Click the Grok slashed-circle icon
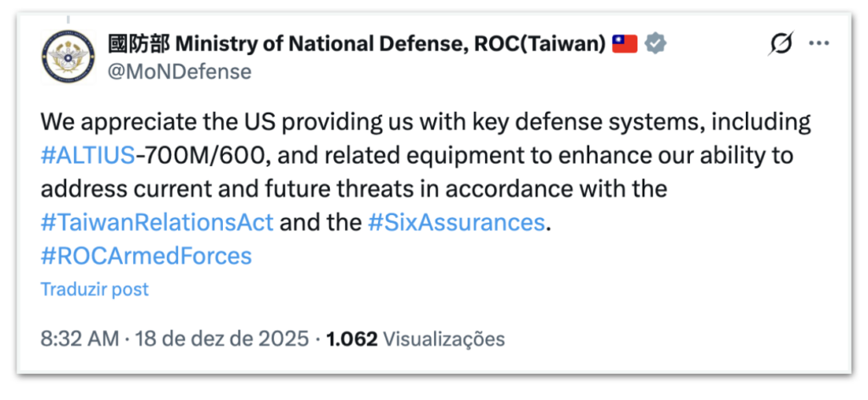The height and width of the screenshot is (400, 868). point(780,44)
